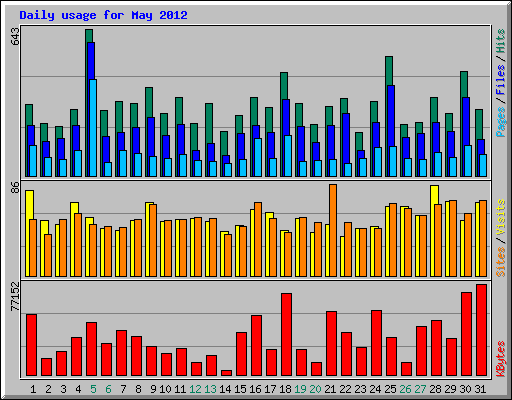Viewport: 512px width, 400px height.
Task: Click the 86 axis label
Action: pyautogui.click(x=16, y=188)
